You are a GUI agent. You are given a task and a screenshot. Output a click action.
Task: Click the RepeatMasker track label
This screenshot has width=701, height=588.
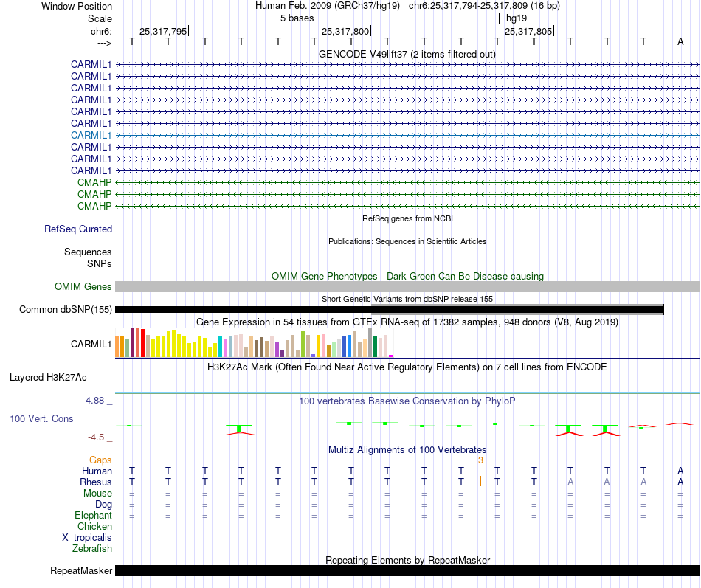81,570
